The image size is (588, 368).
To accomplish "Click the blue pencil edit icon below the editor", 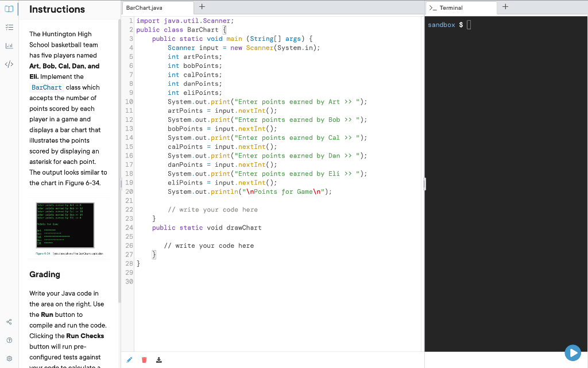I will tap(129, 359).
